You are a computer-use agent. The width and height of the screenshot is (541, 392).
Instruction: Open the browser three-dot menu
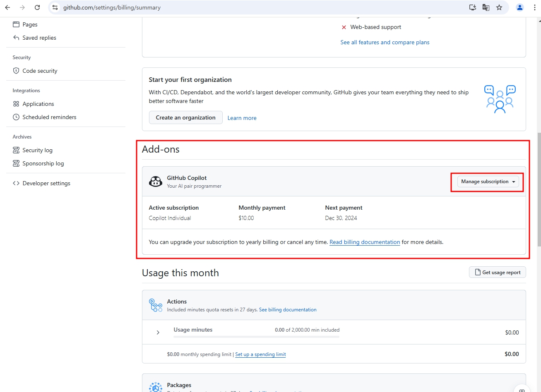coord(535,7)
